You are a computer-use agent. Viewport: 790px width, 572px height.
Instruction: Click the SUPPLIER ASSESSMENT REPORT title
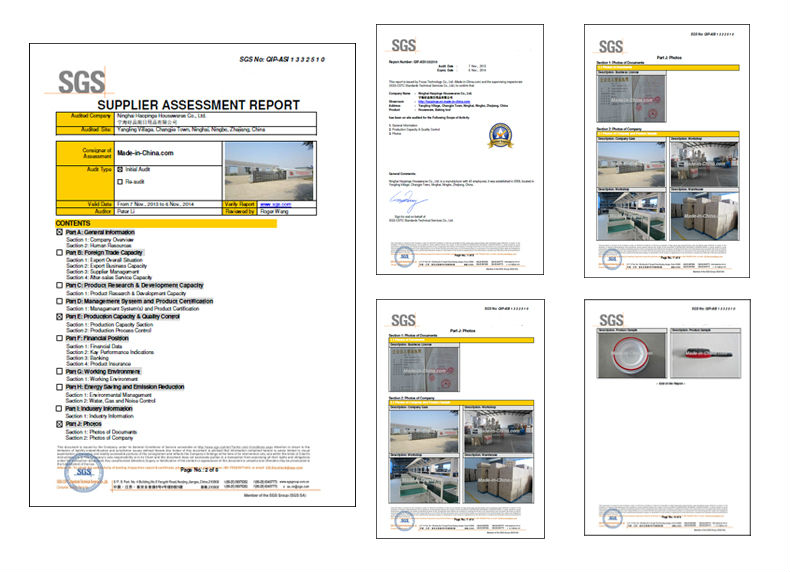point(199,105)
